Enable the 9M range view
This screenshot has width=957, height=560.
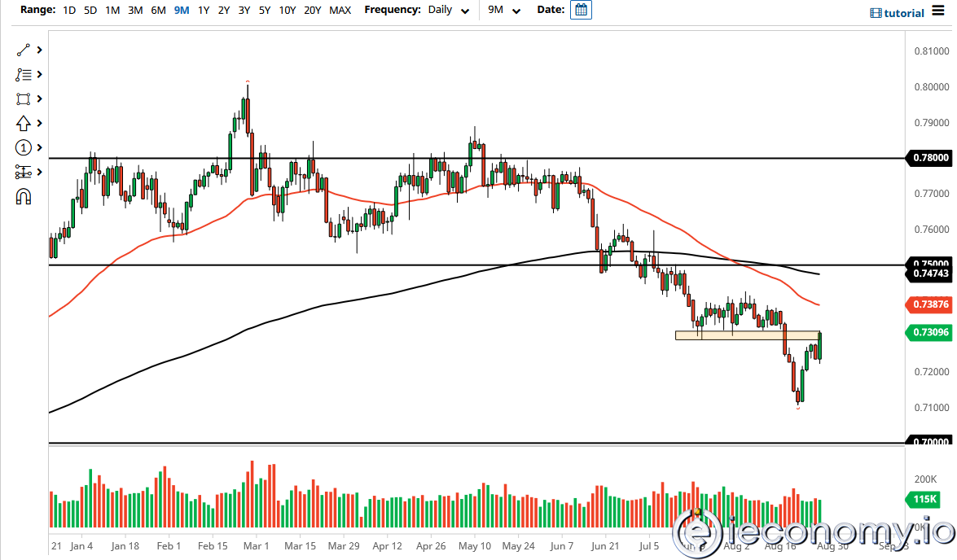pos(181,11)
